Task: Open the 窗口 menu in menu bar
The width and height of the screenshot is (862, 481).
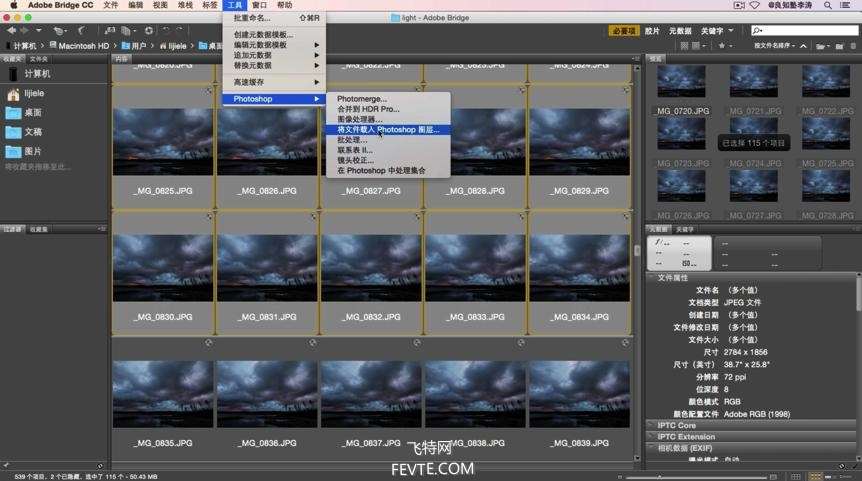Action: click(x=259, y=5)
